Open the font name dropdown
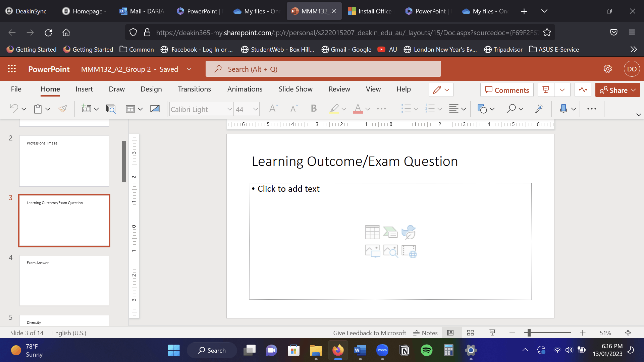The width and height of the screenshot is (644, 362). (x=229, y=109)
